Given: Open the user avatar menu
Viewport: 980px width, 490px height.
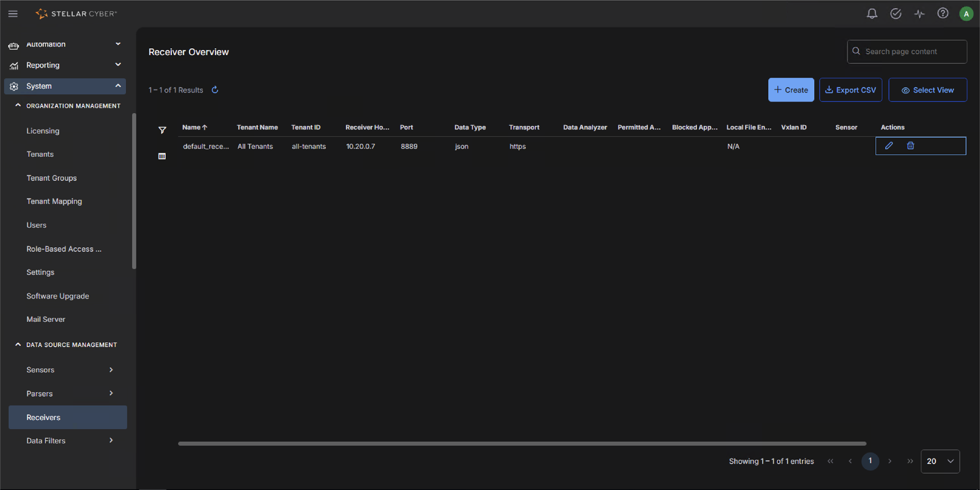Looking at the screenshot, I should pos(966,14).
